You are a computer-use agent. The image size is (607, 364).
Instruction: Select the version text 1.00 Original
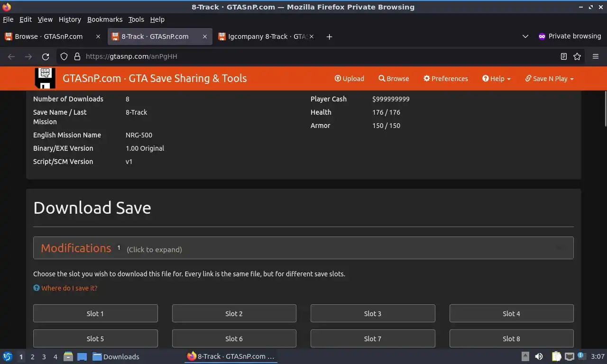145,148
